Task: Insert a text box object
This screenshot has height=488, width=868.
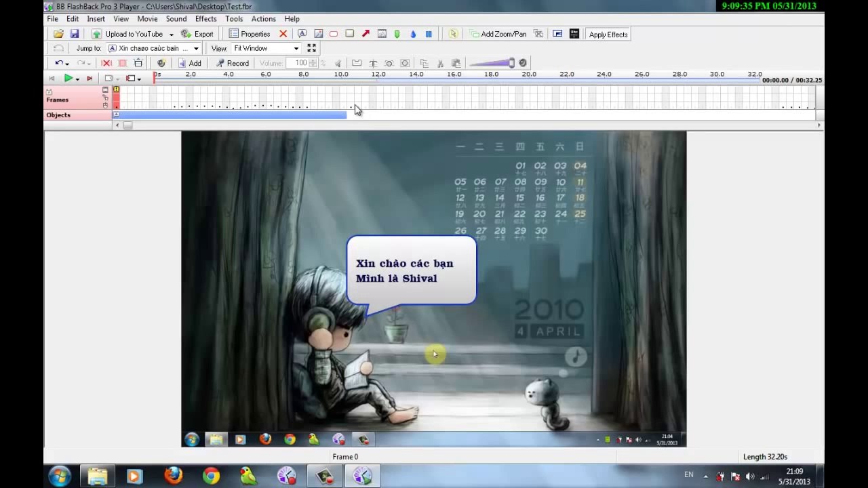Action: pyautogui.click(x=302, y=34)
